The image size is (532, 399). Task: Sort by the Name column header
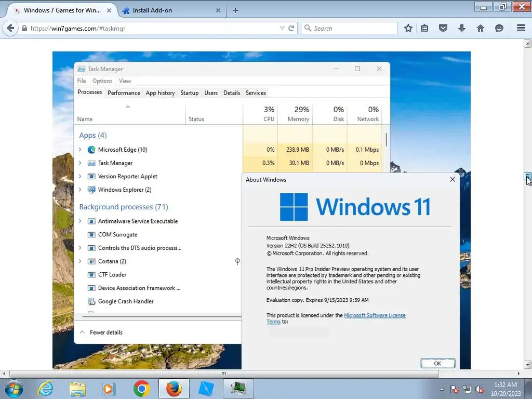[129, 114]
